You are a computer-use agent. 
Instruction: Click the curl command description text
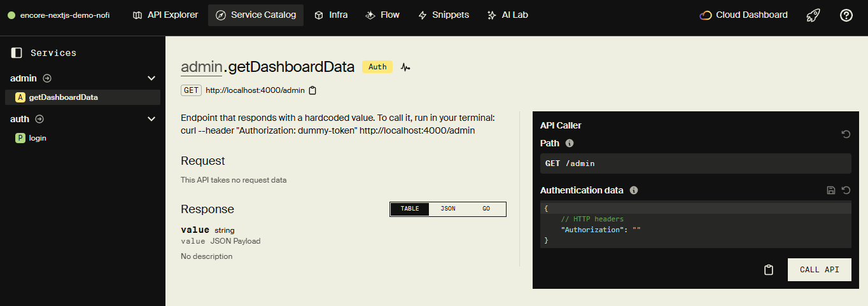tap(328, 130)
